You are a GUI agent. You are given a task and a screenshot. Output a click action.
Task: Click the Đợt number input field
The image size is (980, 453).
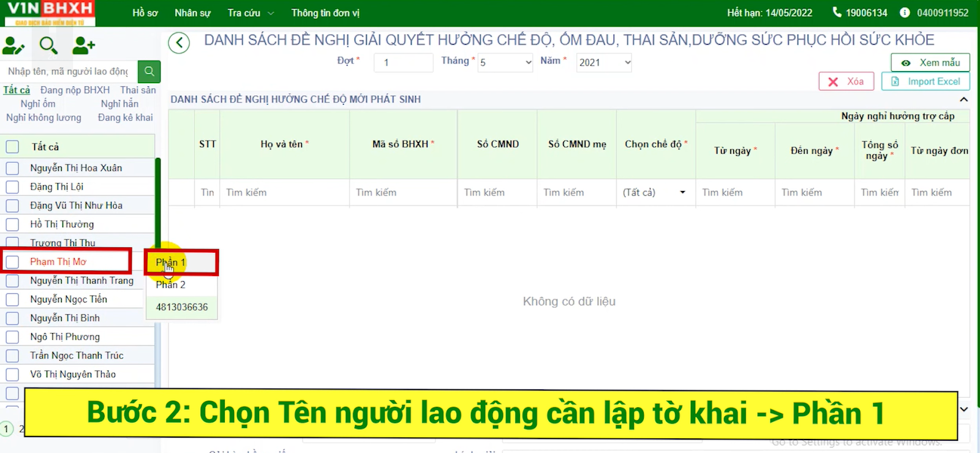pyautogui.click(x=403, y=62)
